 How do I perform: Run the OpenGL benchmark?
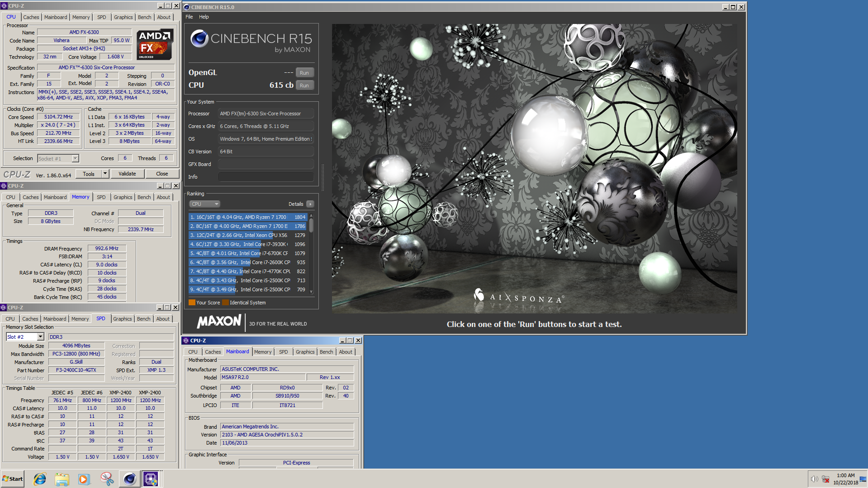coord(304,73)
